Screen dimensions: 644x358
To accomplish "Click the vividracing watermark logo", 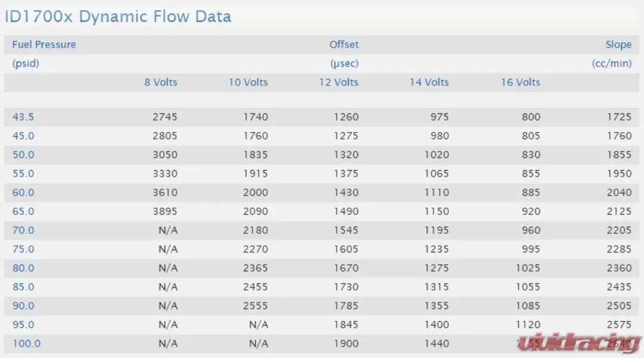I will click(580, 343).
